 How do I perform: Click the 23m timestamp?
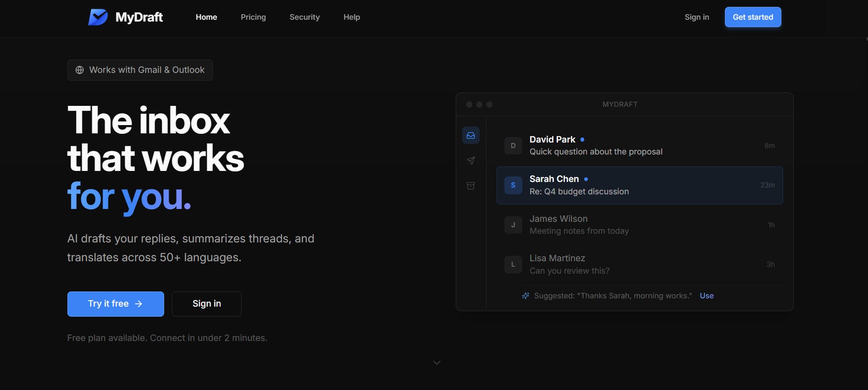click(768, 185)
